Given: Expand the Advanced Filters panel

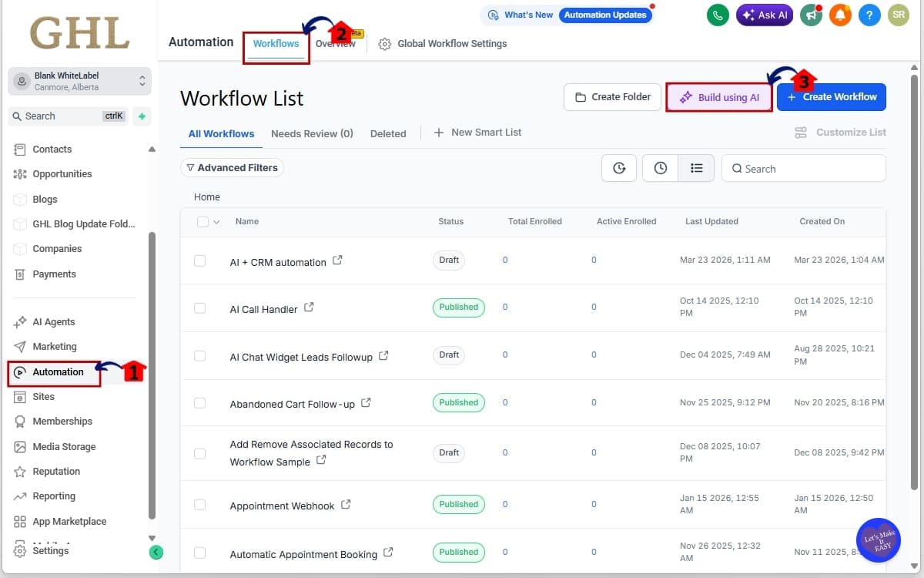Looking at the screenshot, I should point(232,167).
